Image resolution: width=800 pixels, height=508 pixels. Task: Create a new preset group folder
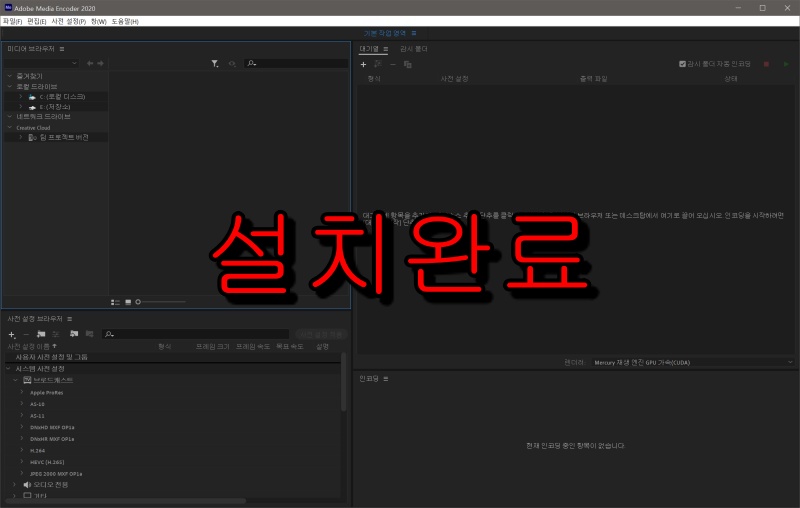(41, 334)
